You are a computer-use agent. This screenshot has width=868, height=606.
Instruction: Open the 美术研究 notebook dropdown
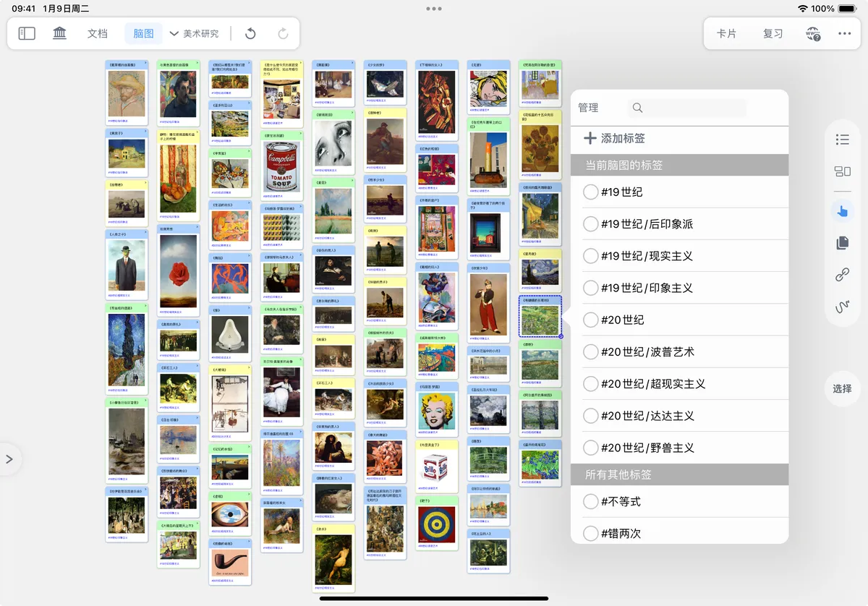coord(195,33)
